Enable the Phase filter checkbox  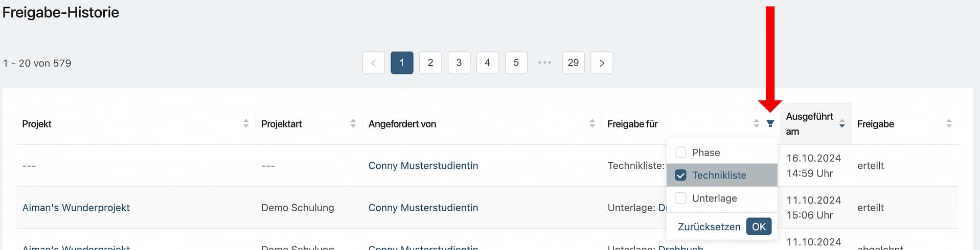pyautogui.click(x=680, y=153)
